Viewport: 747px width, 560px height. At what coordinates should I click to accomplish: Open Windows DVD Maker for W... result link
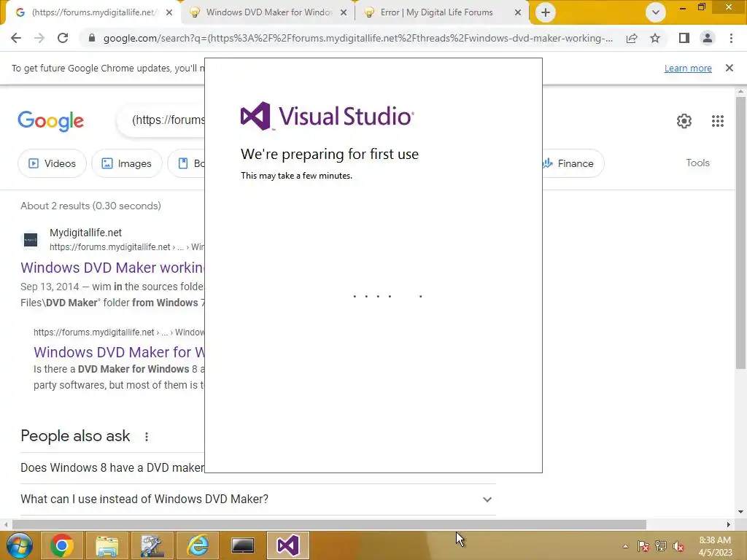[x=119, y=352]
